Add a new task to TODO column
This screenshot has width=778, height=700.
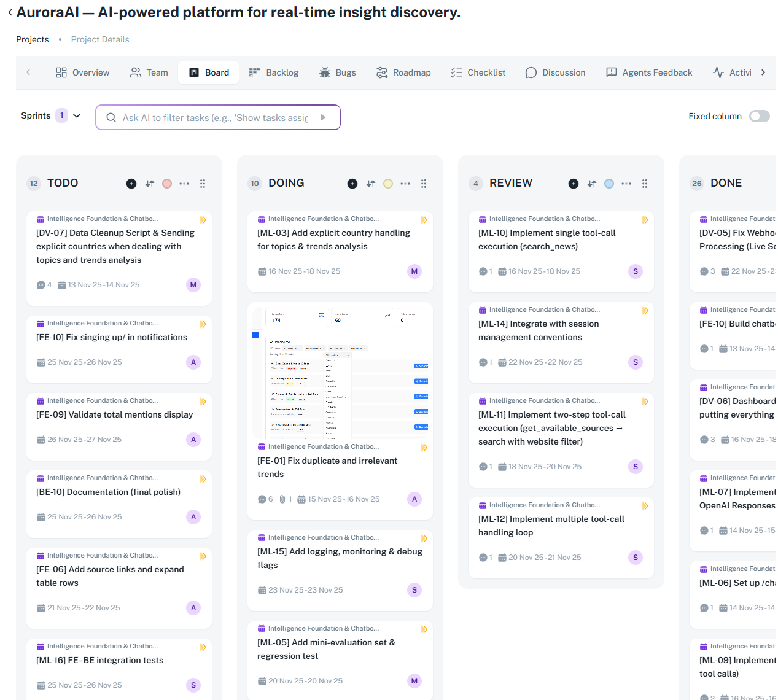click(131, 184)
